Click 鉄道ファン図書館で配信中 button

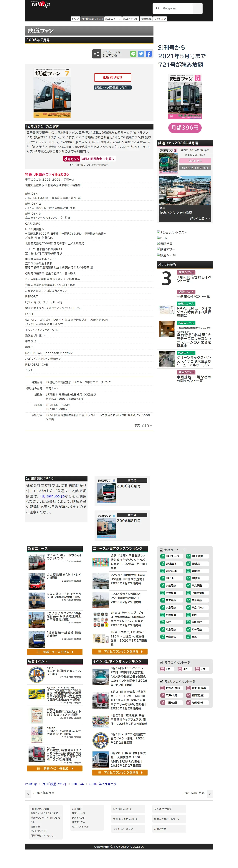pos(112,88)
